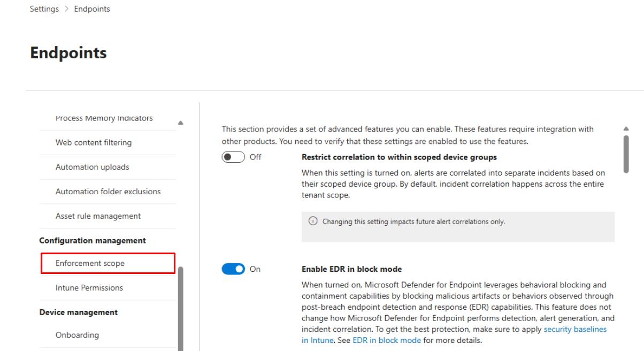This screenshot has height=351, width=644.
Task: Select Automation uploads
Action: click(92, 167)
